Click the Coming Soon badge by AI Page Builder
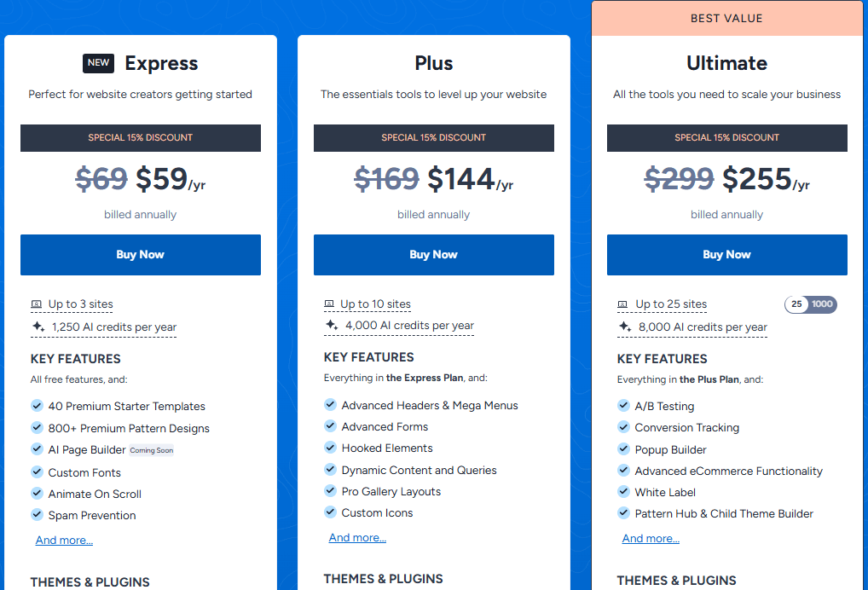Viewport: 868px width, 590px height. (152, 450)
